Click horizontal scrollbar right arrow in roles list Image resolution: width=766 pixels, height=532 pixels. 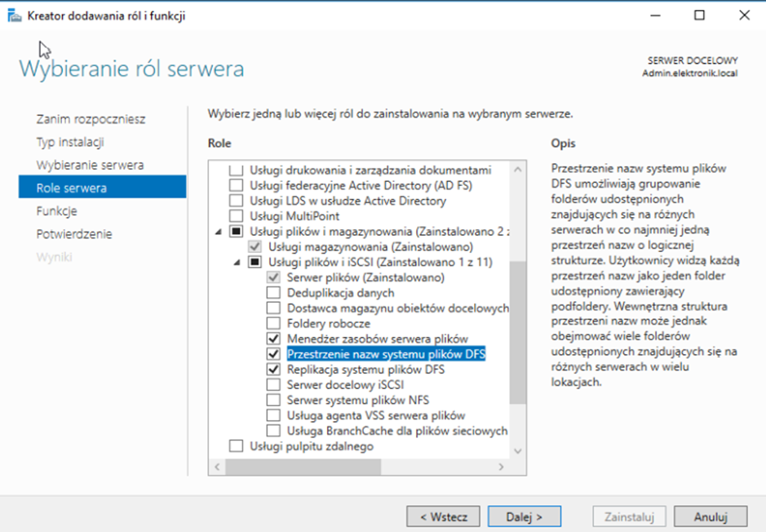coord(503,468)
